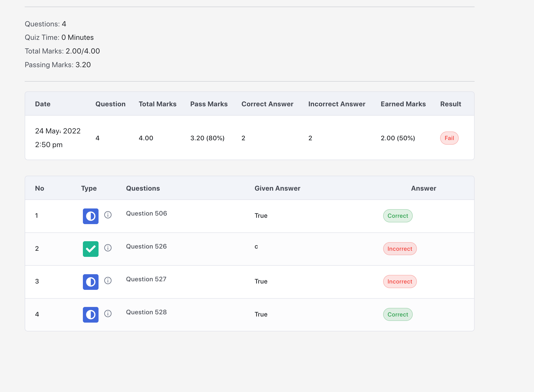
Task: Select the Question 506 text
Action: tap(146, 213)
